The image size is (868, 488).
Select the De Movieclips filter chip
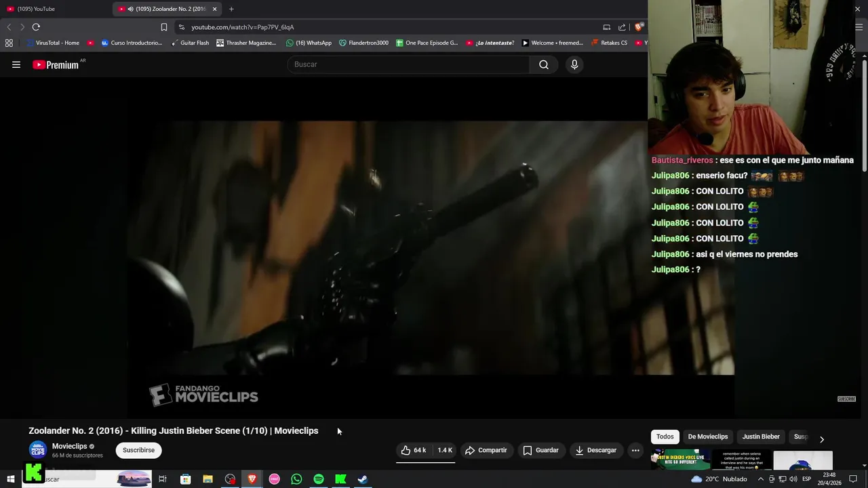tap(708, 436)
